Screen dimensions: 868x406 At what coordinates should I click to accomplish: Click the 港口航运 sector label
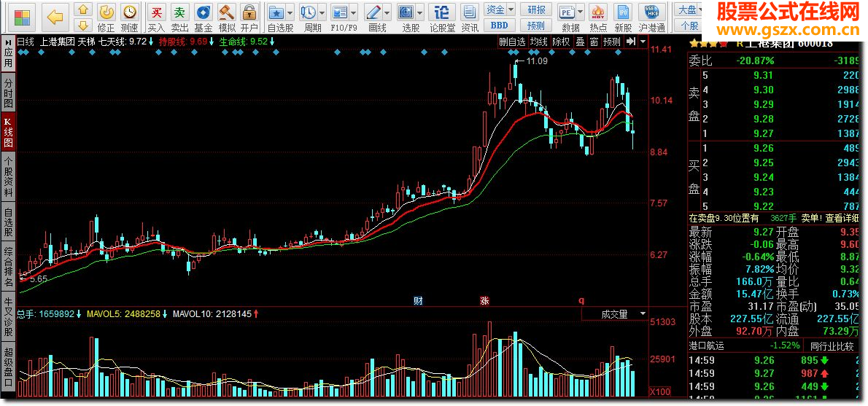pyautogui.click(x=706, y=346)
